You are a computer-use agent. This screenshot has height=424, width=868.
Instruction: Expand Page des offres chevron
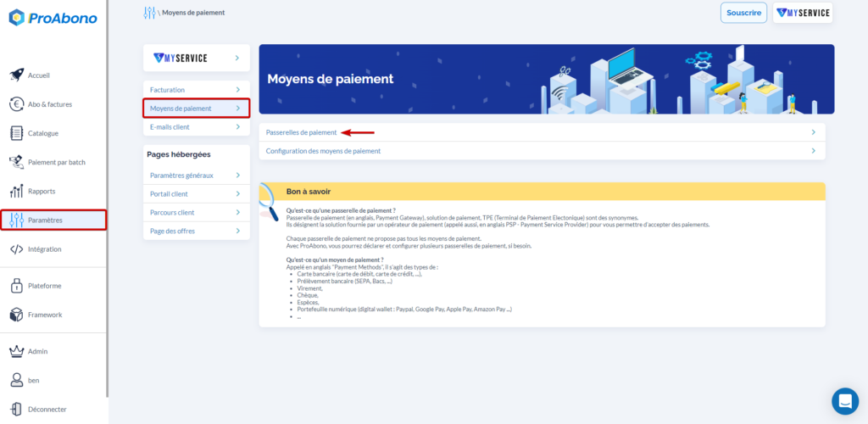(x=237, y=231)
